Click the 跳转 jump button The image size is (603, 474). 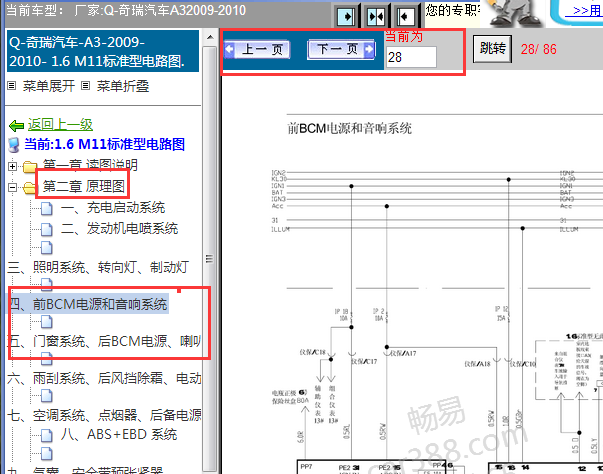pyautogui.click(x=492, y=48)
